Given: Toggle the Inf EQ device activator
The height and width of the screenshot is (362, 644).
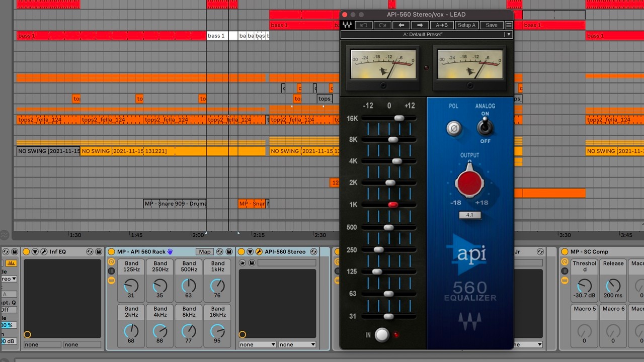Looking at the screenshot, I should click(x=26, y=252).
